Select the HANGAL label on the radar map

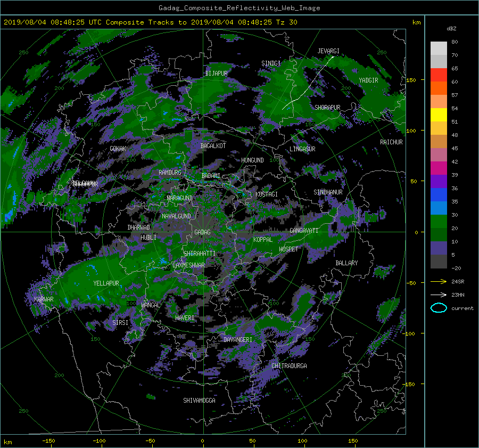150,305
